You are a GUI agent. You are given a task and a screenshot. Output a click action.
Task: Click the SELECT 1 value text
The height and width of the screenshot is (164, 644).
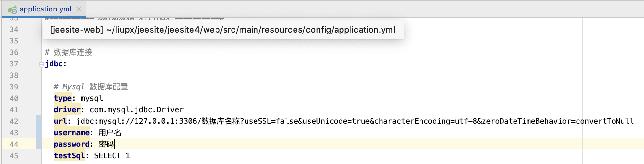pyautogui.click(x=112, y=156)
